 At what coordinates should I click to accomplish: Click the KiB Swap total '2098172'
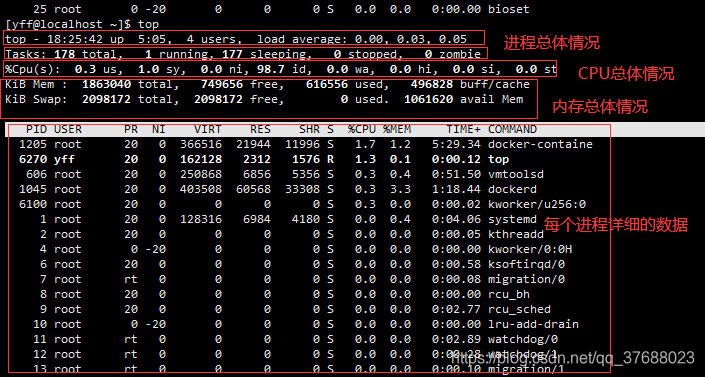107,99
